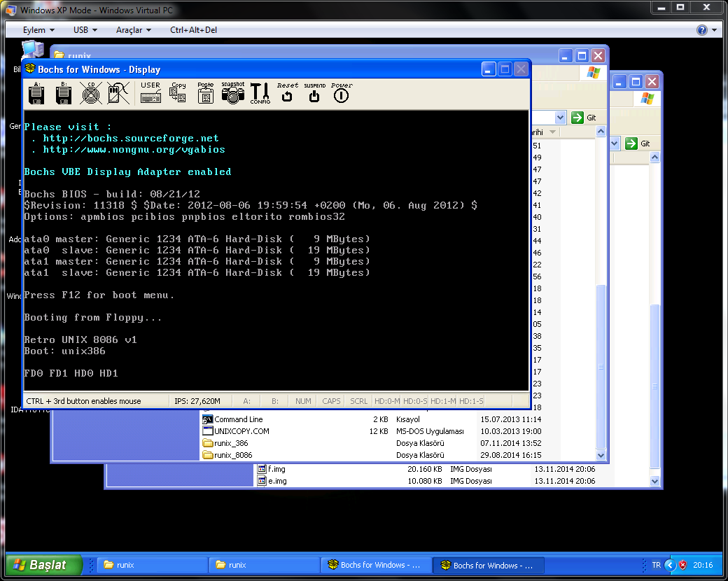
Task: Click the floppy B: drive icon in Bochs toolbar
Action: pos(63,93)
